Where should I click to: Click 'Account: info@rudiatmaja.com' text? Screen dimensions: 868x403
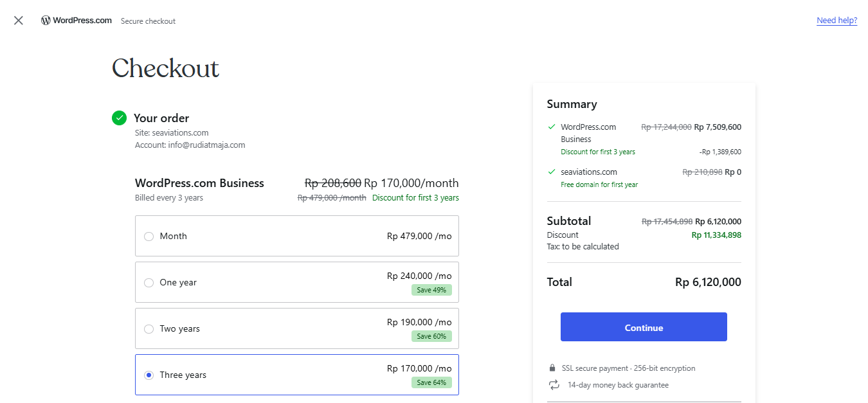190,145
